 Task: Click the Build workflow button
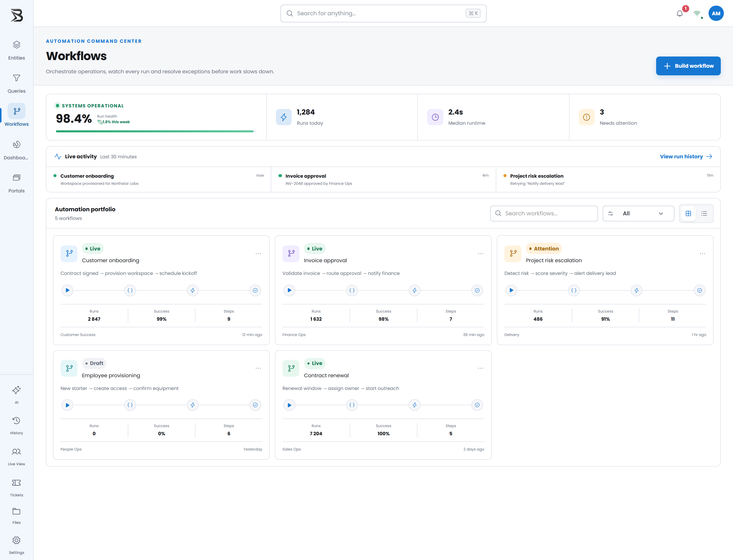(x=688, y=66)
